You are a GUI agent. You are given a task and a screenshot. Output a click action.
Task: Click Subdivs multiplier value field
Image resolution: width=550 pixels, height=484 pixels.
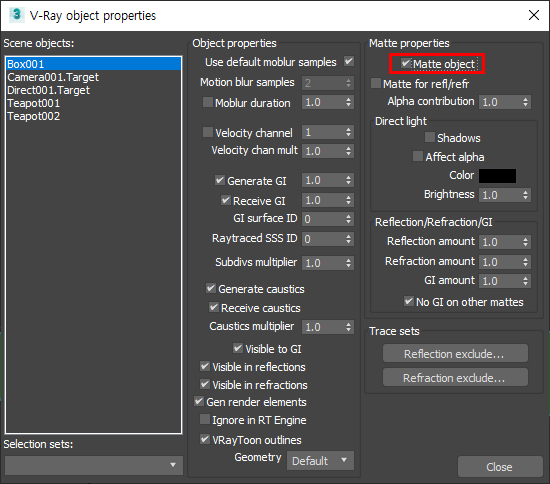pyautogui.click(x=323, y=263)
